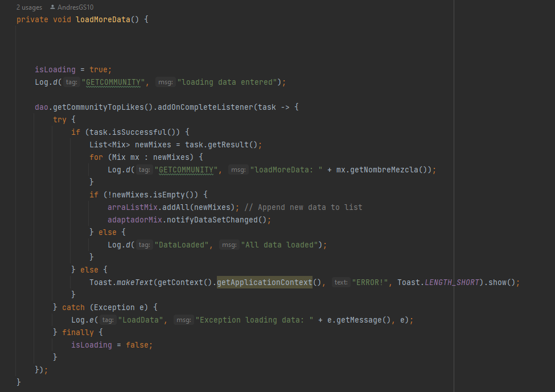Click 'catch (Exception e)' clause
The image size is (555, 392).
click(x=105, y=307)
